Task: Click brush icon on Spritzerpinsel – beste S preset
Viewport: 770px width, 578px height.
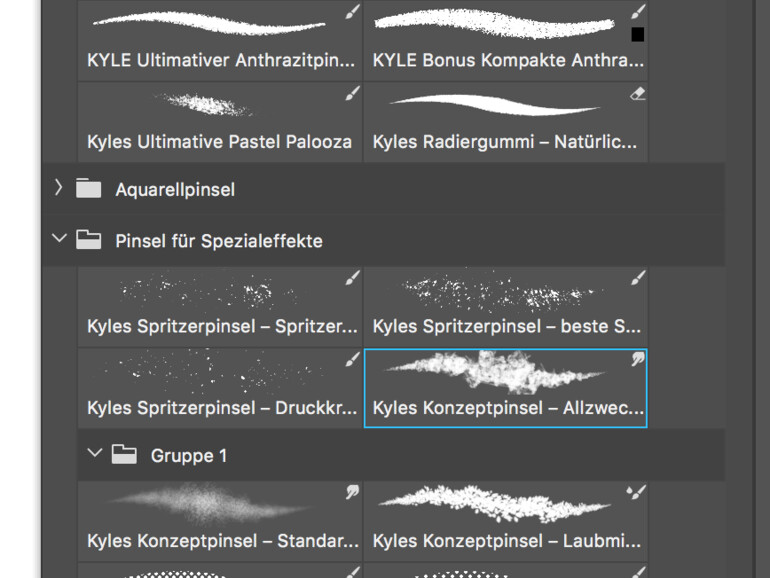Action: tap(638, 277)
